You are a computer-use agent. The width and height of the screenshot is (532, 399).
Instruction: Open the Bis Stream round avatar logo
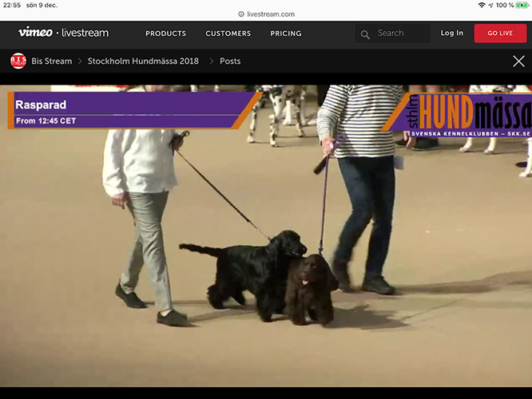18,61
